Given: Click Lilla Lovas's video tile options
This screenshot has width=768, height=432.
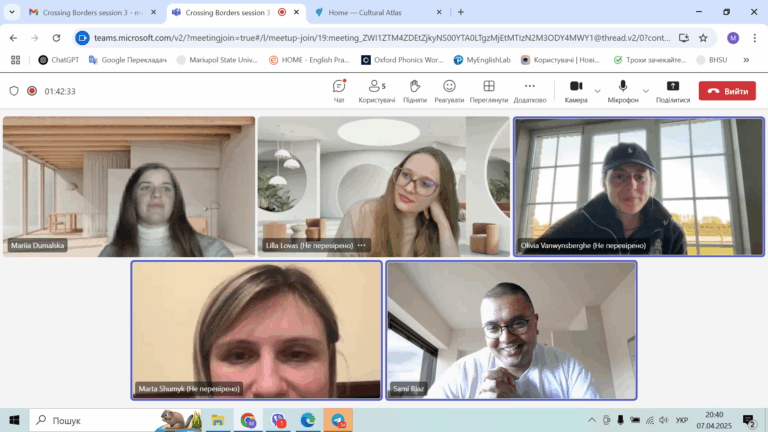Looking at the screenshot, I should click(x=362, y=245).
